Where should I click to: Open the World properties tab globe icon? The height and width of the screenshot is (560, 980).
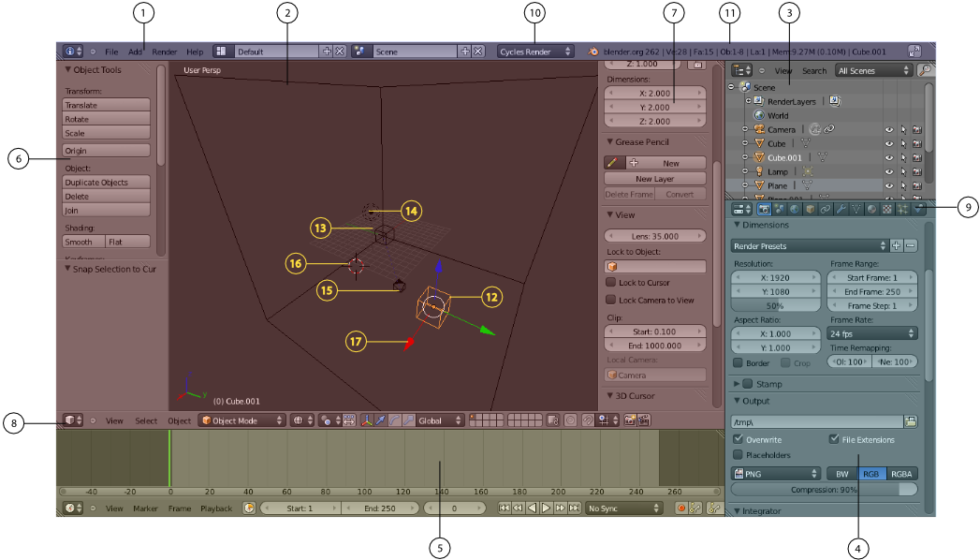tap(795, 210)
